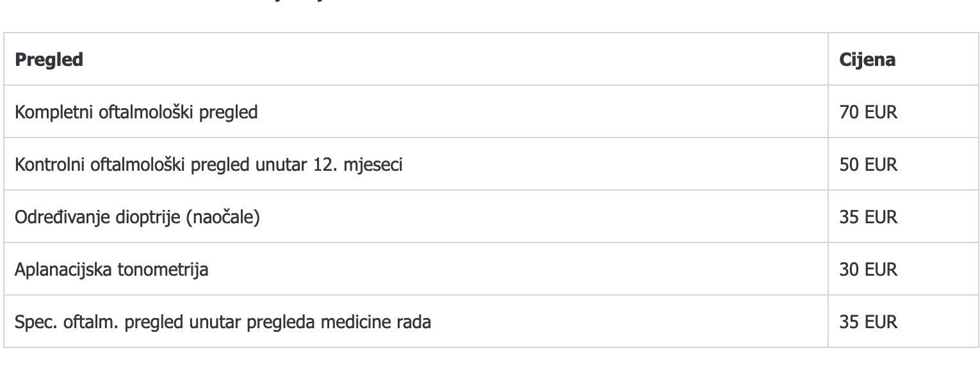Viewport: 980px width, 380px height.
Task: Click the 70 EUR price cell
Action: pyautogui.click(x=868, y=113)
